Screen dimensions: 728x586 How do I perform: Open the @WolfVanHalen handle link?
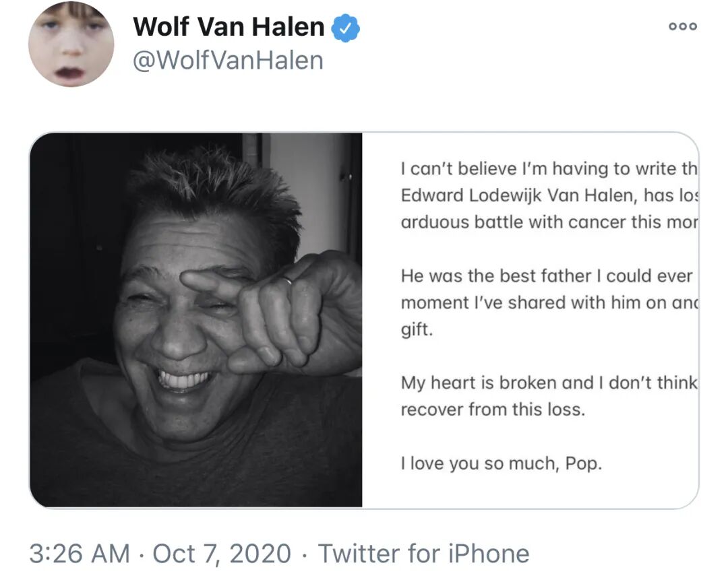click(229, 61)
